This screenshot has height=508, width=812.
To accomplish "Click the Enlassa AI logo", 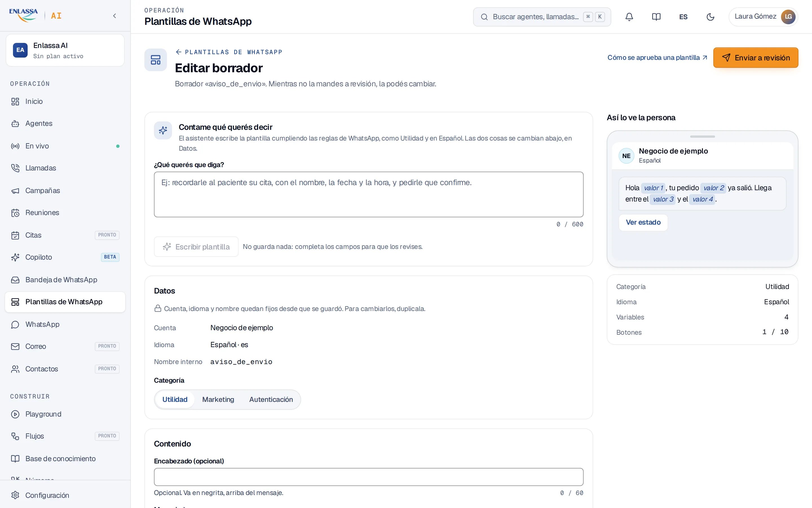I will point(35,16).
